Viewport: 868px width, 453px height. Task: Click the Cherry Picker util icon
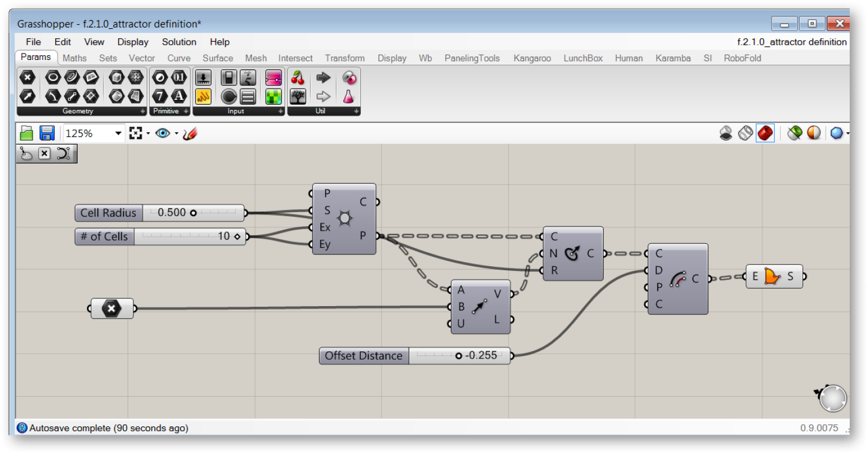(x=298, y=77)
